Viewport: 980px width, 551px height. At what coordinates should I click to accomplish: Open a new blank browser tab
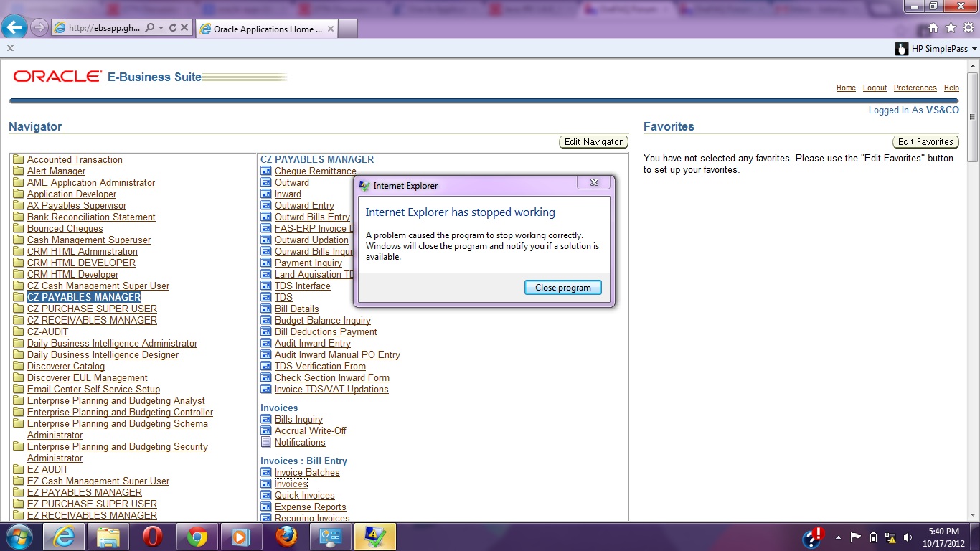click(347, 29)
